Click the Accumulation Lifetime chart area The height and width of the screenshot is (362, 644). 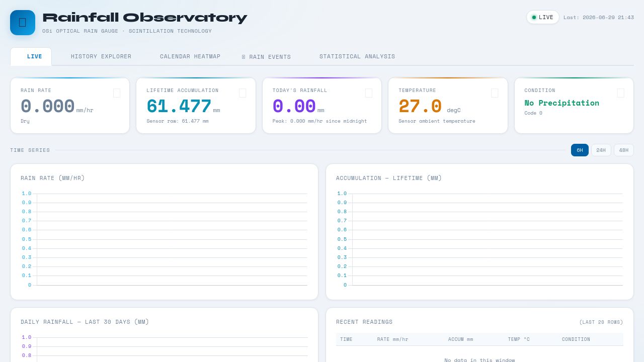click(479, 239)
